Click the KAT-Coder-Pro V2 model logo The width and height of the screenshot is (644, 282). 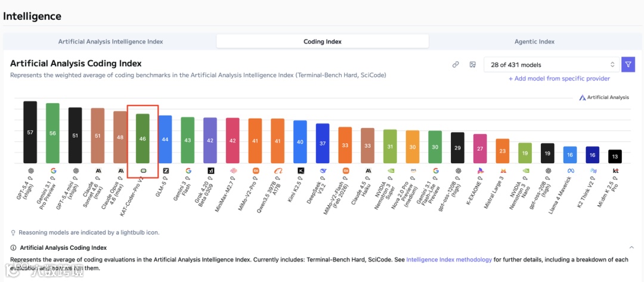click(x=143, y=171)
